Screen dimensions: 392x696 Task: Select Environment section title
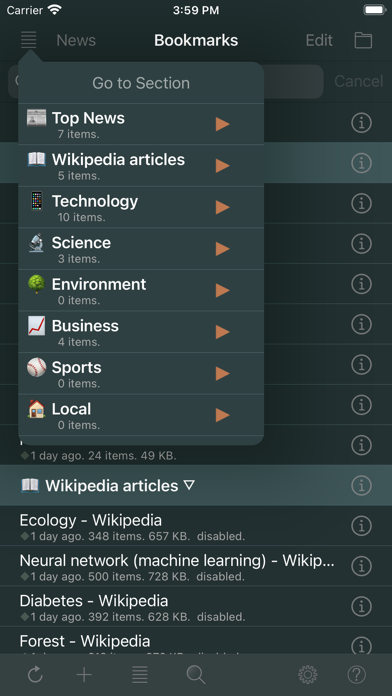(99, 285)
